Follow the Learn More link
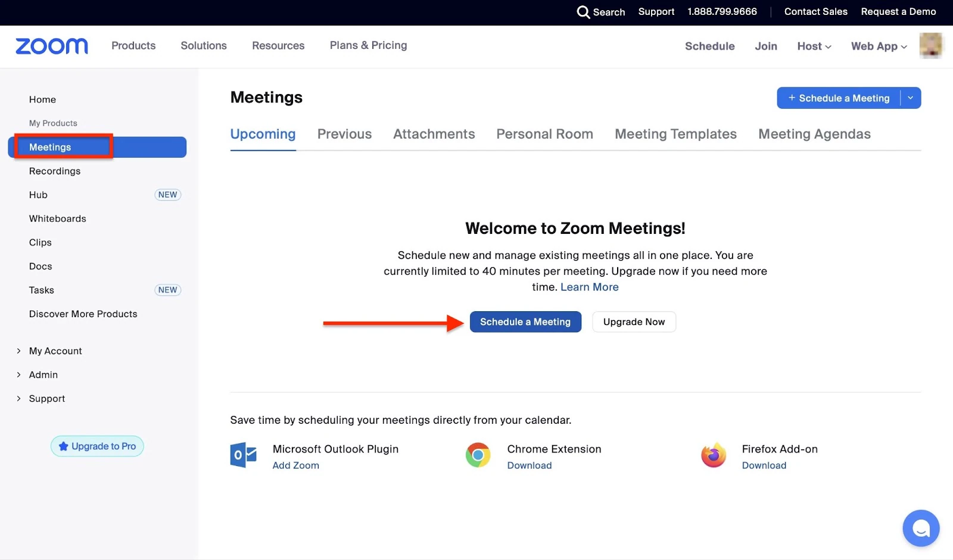 (x=590, y=287)
